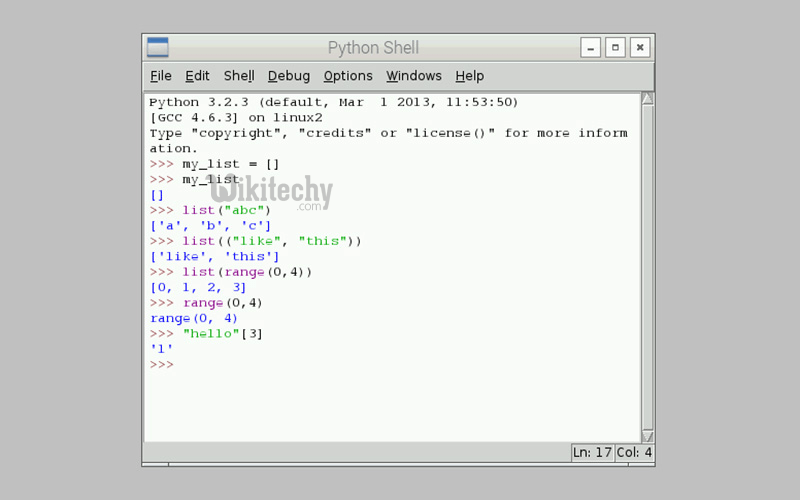This screenshot has height=500, width=800.
Task: Open the File menu
Action: (x=161, y=76)
